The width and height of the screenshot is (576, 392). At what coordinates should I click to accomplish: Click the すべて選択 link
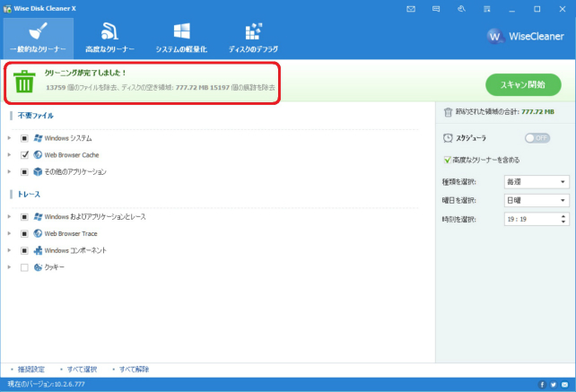pyautogui.click(x=82, y=370)
